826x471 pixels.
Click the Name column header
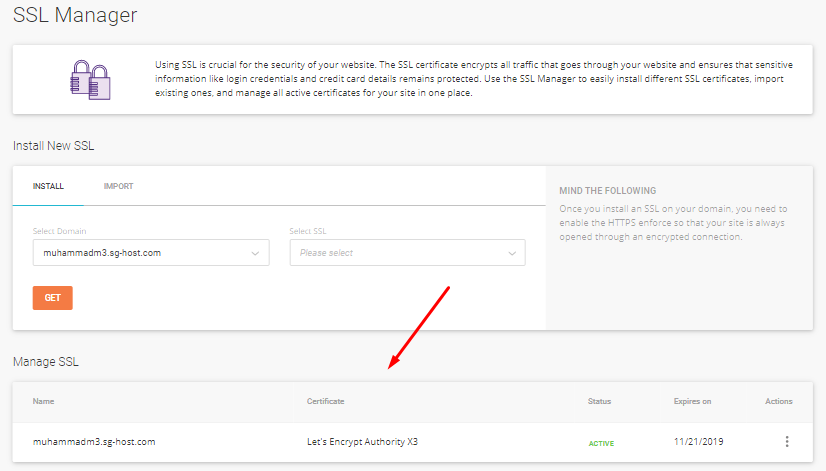43,401
